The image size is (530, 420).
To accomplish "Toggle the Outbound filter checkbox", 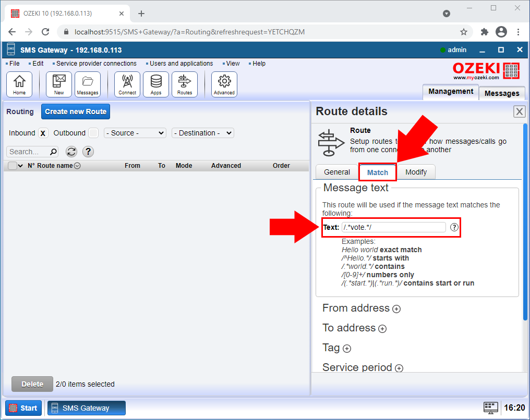I will [x=93, y=133].
